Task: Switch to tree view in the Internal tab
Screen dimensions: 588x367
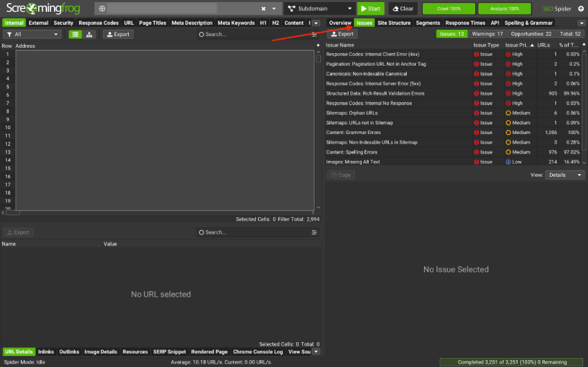Action: coord(89,34)
